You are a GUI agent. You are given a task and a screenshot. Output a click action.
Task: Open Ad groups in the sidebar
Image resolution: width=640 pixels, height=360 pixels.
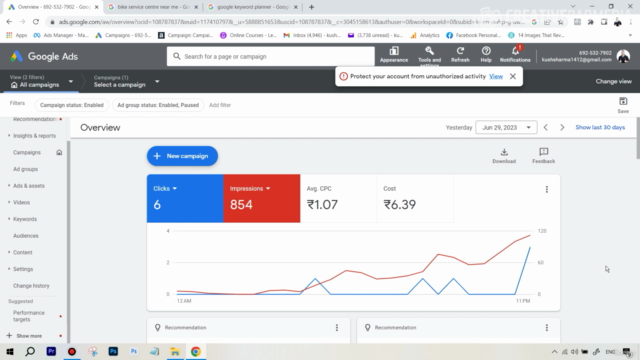click(x=25, y=169)
